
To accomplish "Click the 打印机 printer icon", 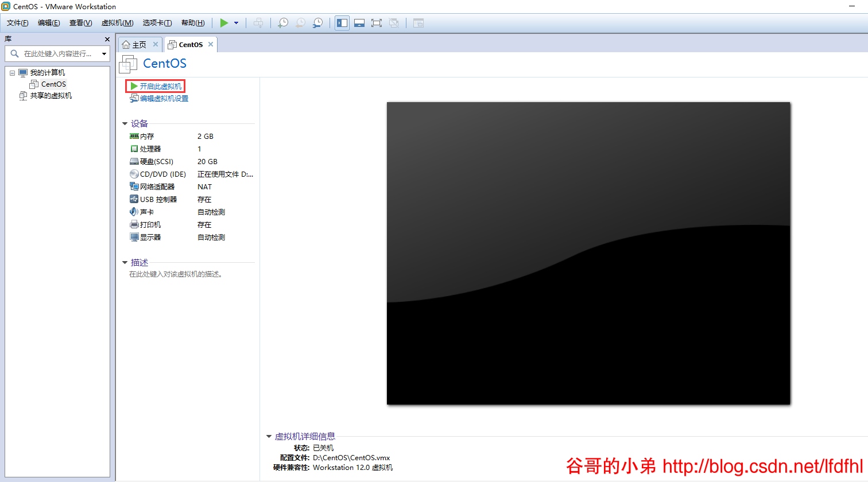I will (x=134, y=224).
